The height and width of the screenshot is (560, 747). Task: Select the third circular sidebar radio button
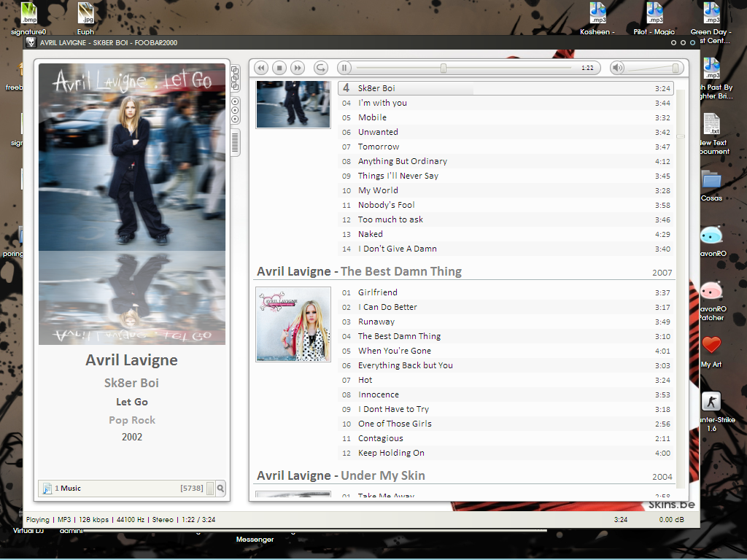pos(235,119)
